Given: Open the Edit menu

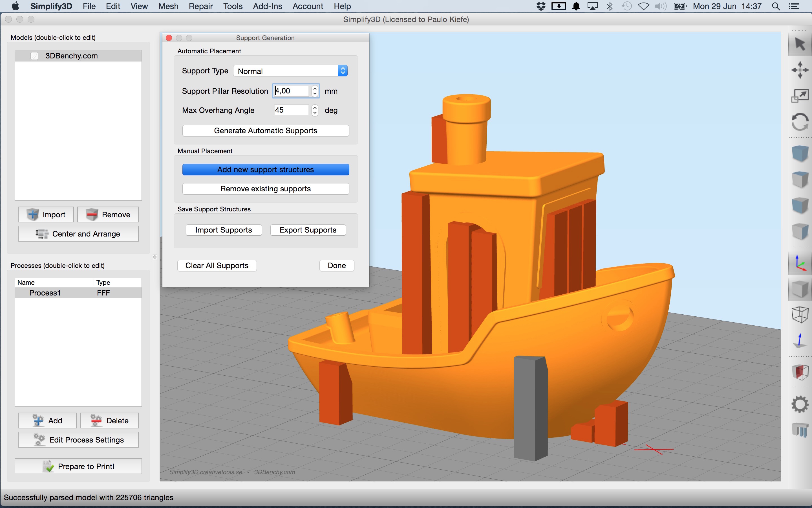Looking at the screenshot, I should [x=113, y=6].
